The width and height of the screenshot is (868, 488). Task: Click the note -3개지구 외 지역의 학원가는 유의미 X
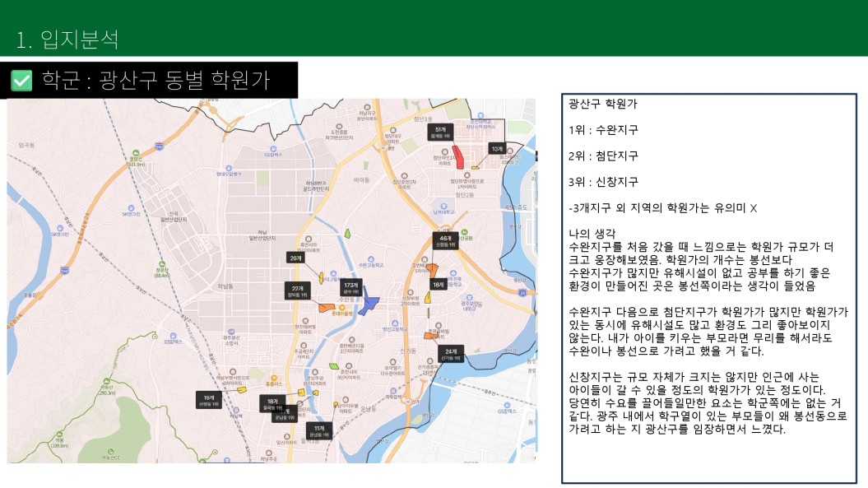click(x=662, y=208)
